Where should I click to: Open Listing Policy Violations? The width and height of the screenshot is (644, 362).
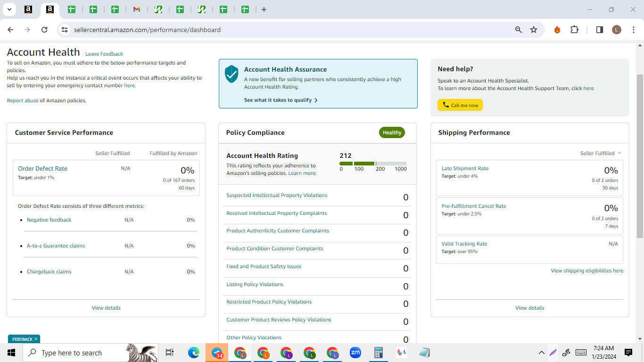click(x=255, y=284)
